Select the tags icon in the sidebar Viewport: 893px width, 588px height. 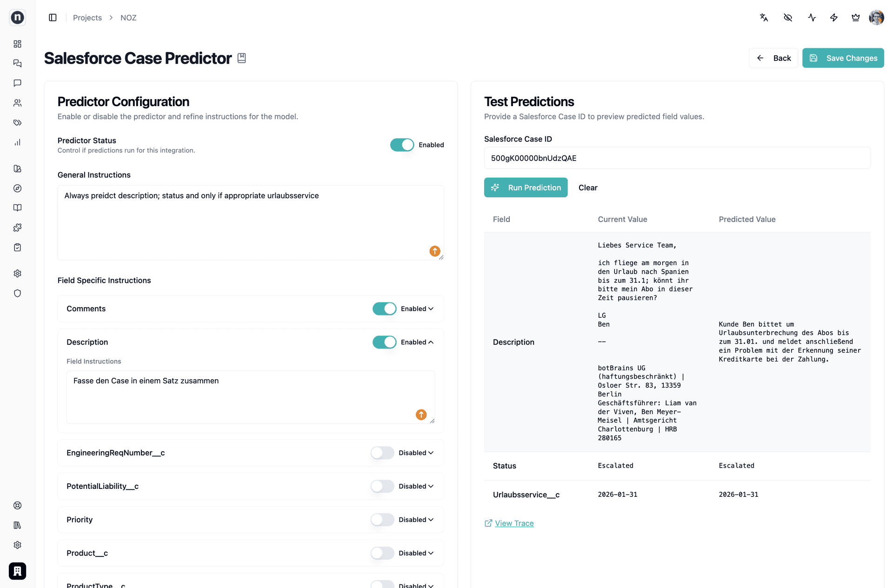[x=17, y=123]
